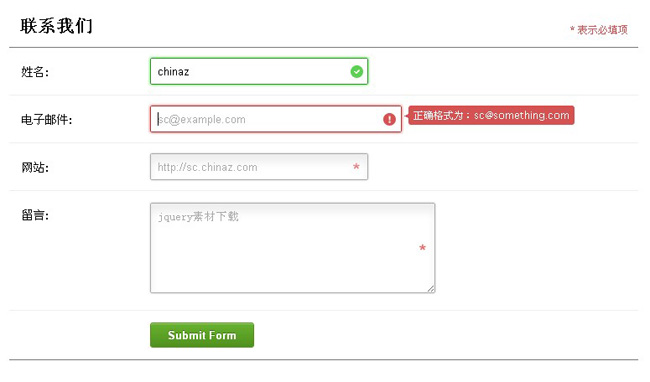Click the red exclamation error icon
The image size is (650, 382).
[389, 119]
